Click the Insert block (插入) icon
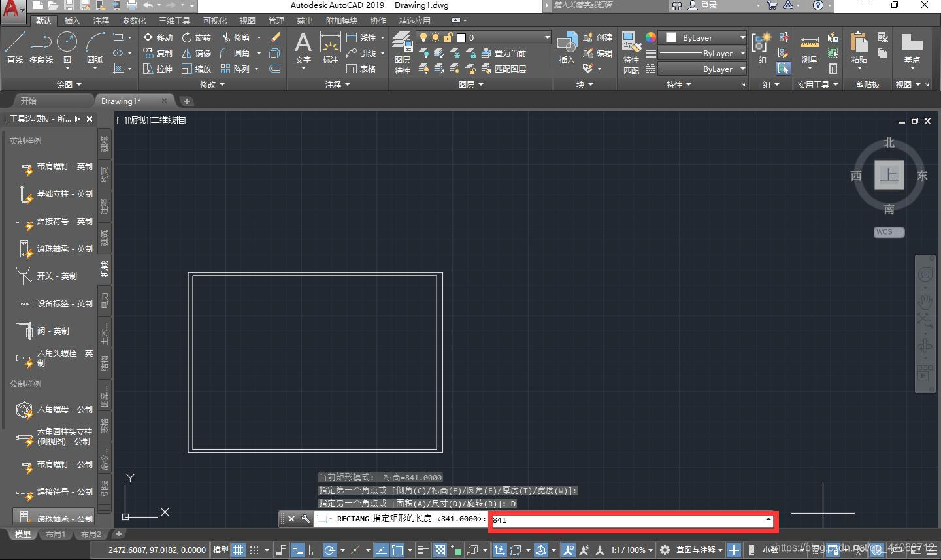 click(567, 48)
